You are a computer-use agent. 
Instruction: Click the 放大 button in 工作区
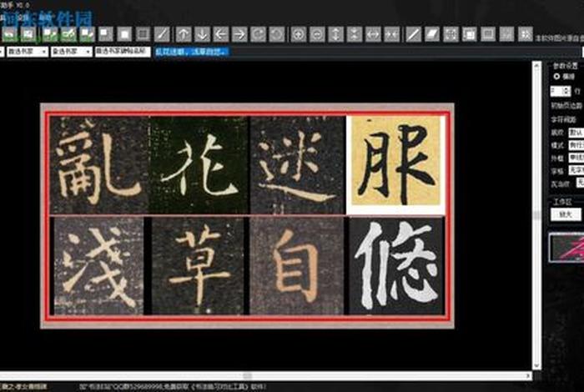click(x=566, y=214)
